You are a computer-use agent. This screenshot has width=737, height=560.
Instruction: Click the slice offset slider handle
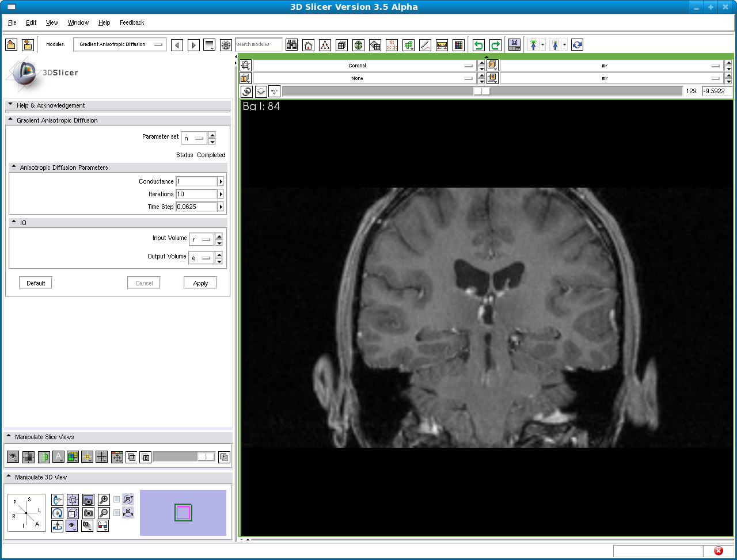coord(481,91)
